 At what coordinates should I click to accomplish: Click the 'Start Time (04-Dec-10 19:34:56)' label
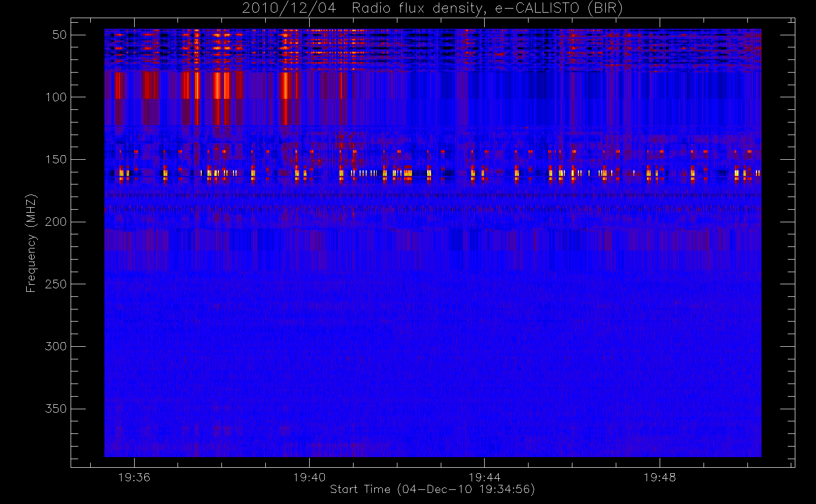(432, 489)
